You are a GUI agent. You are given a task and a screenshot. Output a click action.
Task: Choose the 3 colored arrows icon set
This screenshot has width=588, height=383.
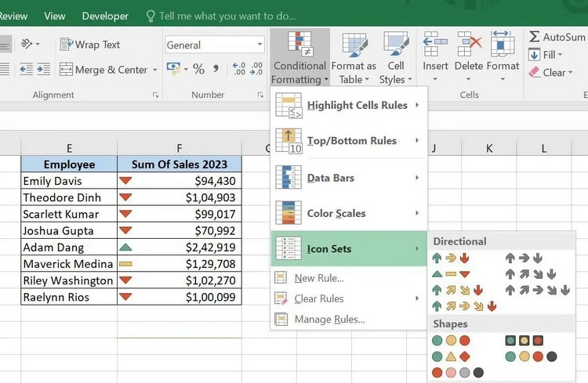451,258
